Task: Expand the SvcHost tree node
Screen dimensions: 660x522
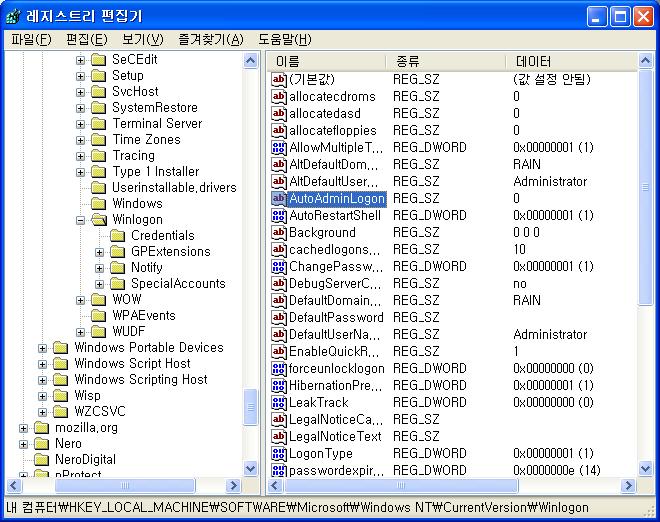Action: coord(80,92)
